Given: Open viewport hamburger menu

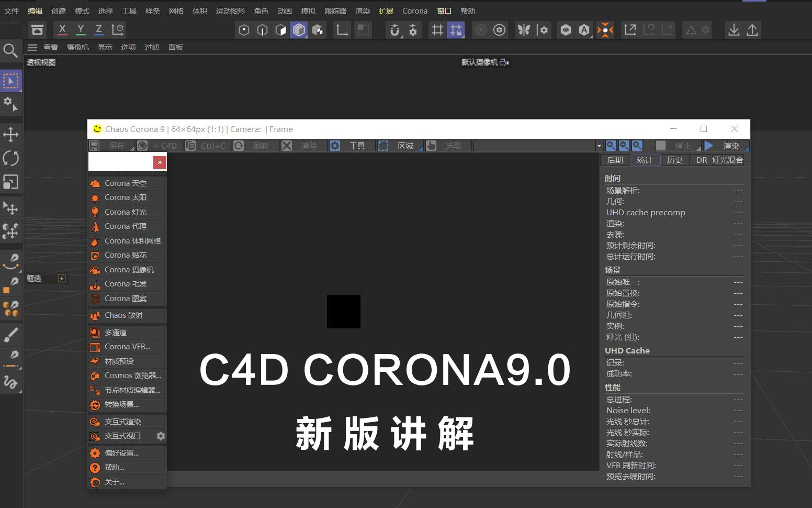Looking at the screenshot, I should coord(32,47).
